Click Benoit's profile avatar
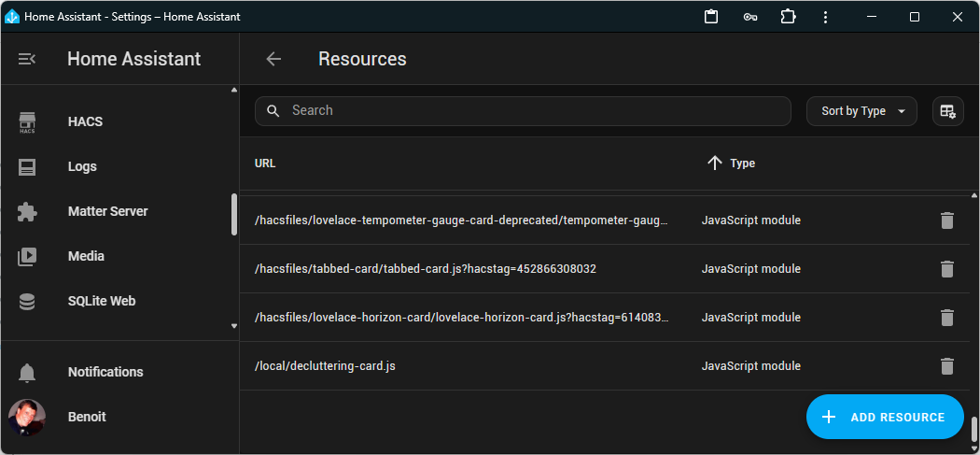Screen dimensions: 980x455 tap(27, 418)
